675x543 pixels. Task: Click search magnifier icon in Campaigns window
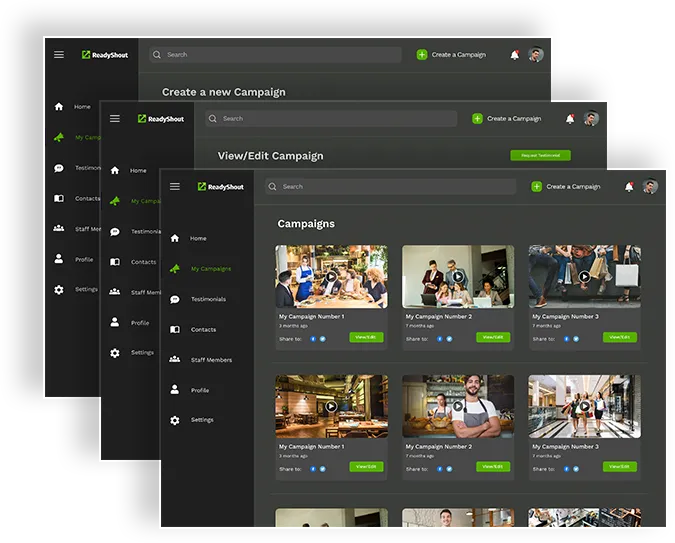point(272,186)
